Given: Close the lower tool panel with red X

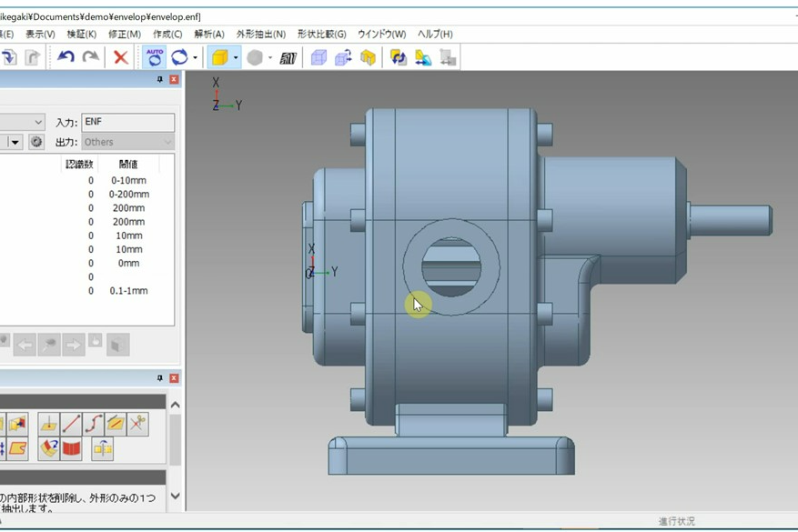Looking at the screenshot, I should click(174, 378).
